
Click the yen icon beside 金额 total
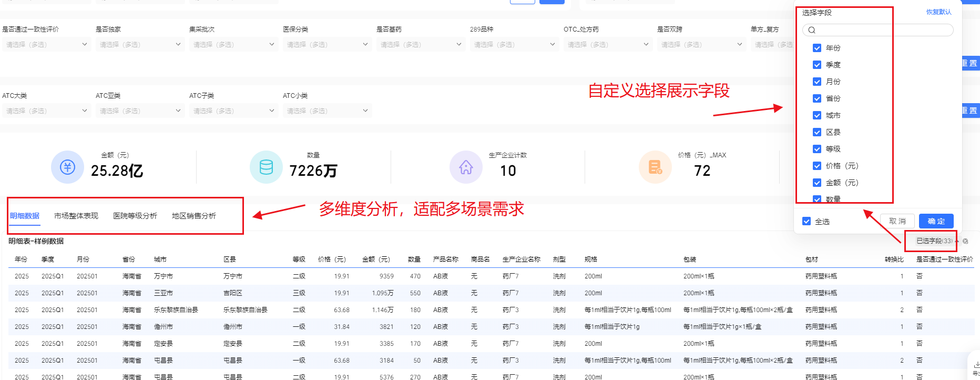click(67, 167)
